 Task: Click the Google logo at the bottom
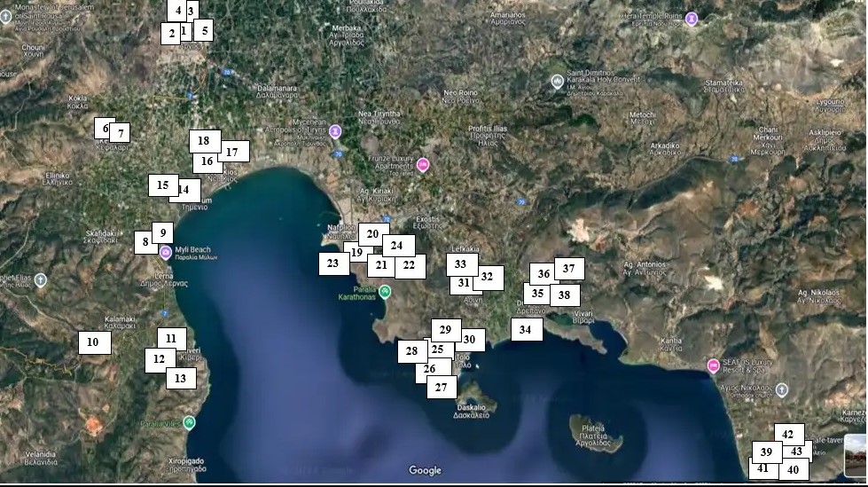425,470
